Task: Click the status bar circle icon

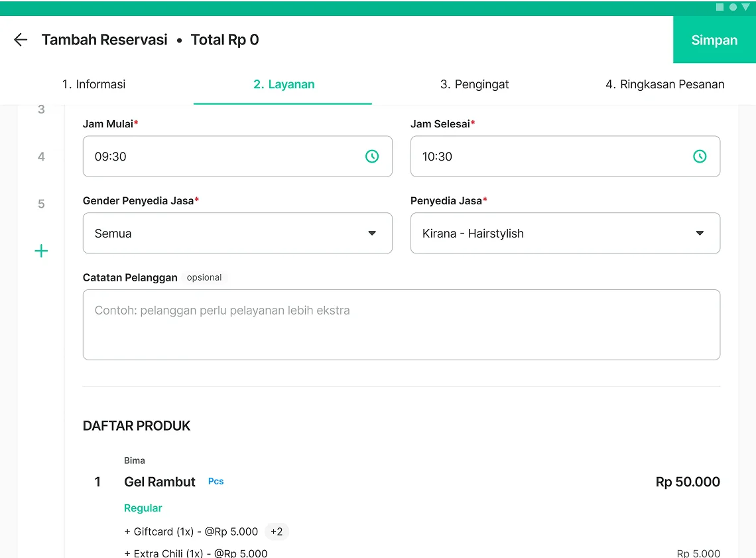Action: pos(733,7)
